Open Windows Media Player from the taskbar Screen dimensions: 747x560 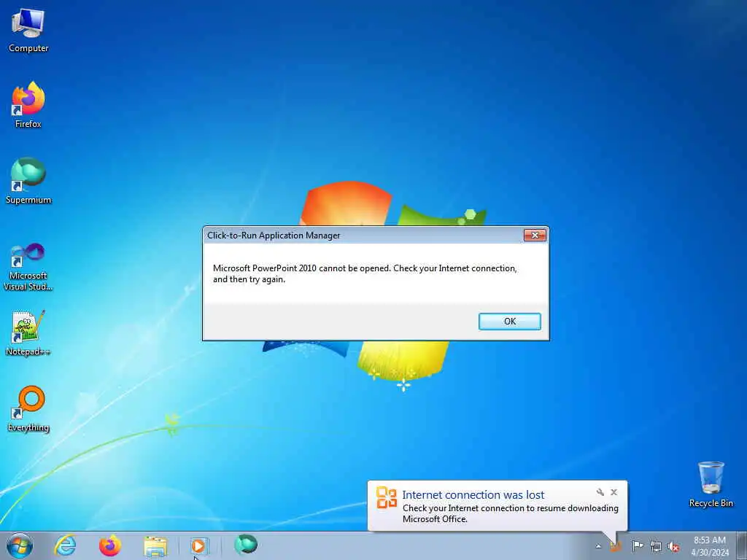[x=200, y=545]
